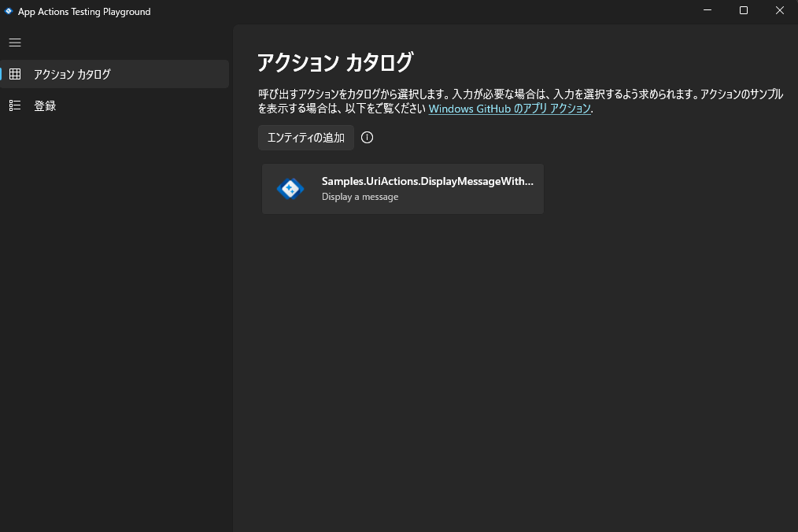The image size is (798, 532).
Task: Click the grid icon beside アクション カタログ
Action: point(15,74)
